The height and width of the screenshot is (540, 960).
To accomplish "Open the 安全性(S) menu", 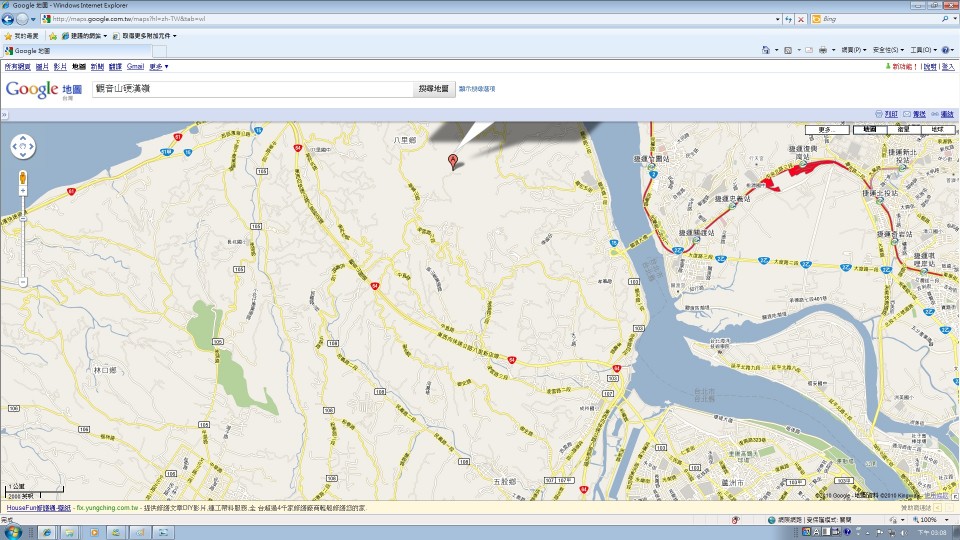I will (x=886, y=49).
